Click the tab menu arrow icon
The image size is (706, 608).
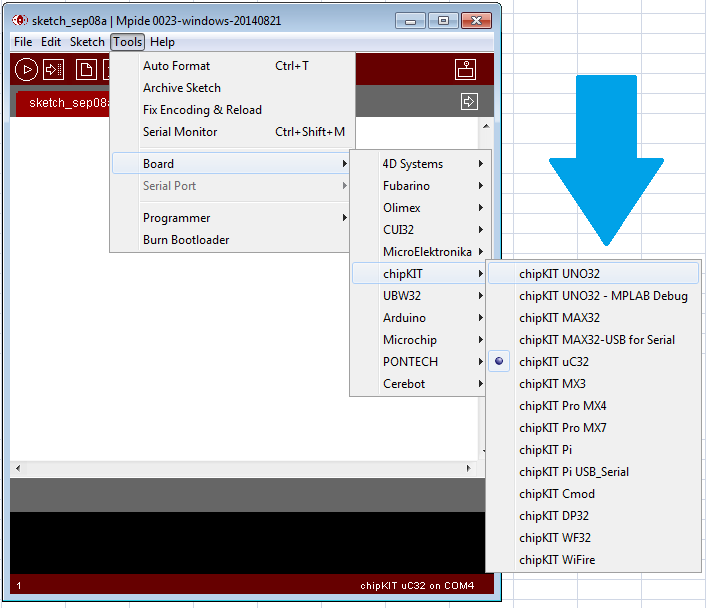click(x=469, y=101)
